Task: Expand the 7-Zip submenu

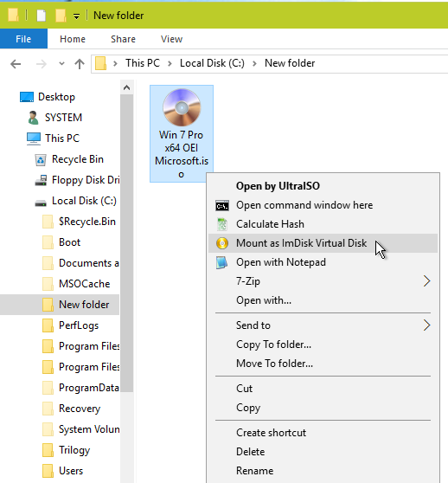Action: 323,281
